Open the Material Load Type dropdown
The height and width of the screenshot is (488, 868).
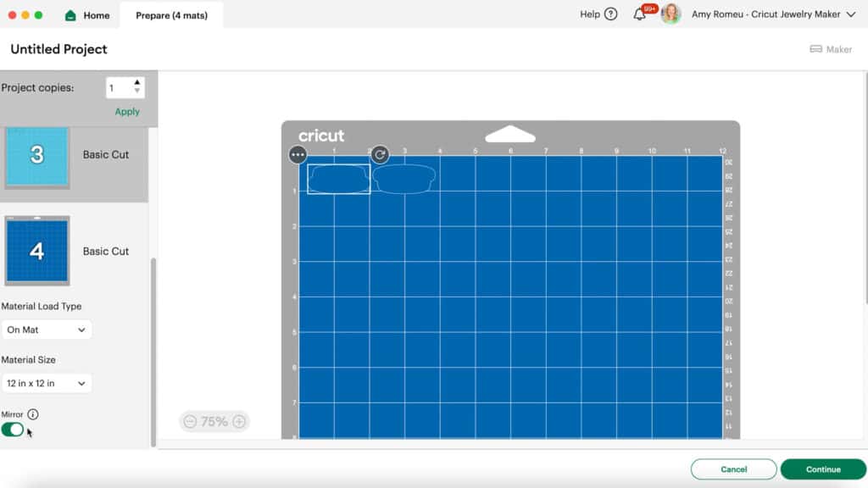47,330
